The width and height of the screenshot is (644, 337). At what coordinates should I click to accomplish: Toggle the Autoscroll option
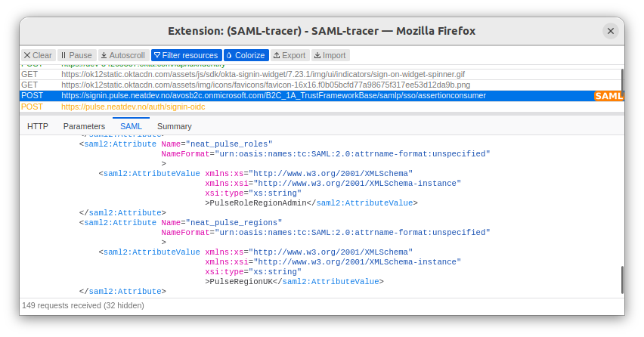[x=122, y=55]
